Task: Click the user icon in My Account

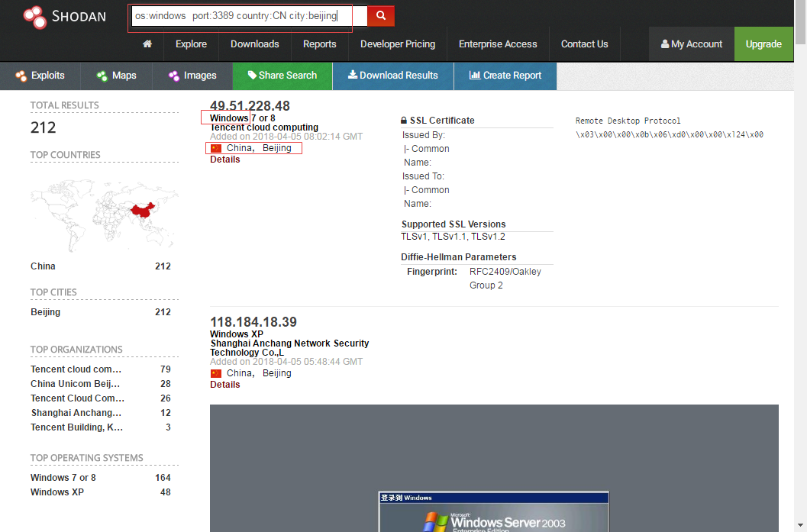Action: [665, 44]
